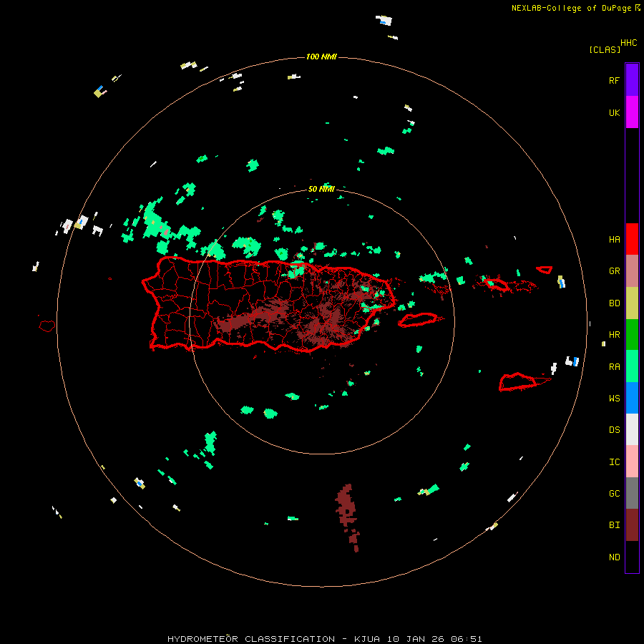644x644 pixels.
Task: Click the Vieques island outline east of Puerto Rico
Action: coord(418,320)
